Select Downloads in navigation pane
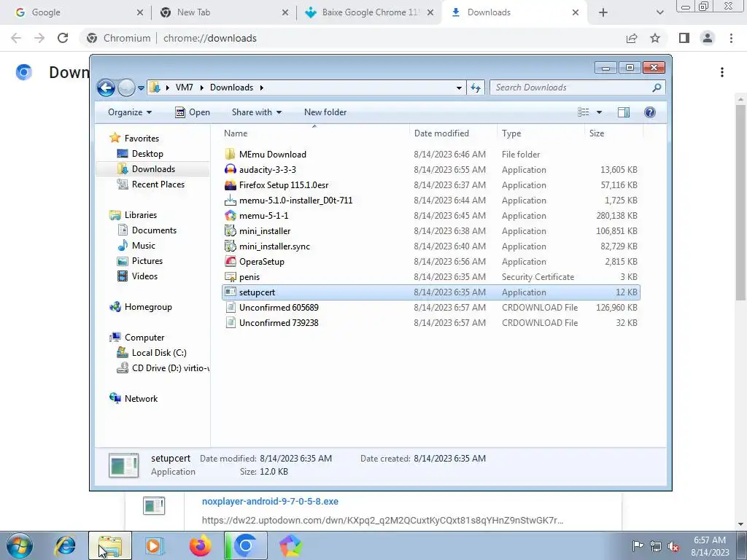The width and height of the screenshot is (747, 560). (153, 169)
